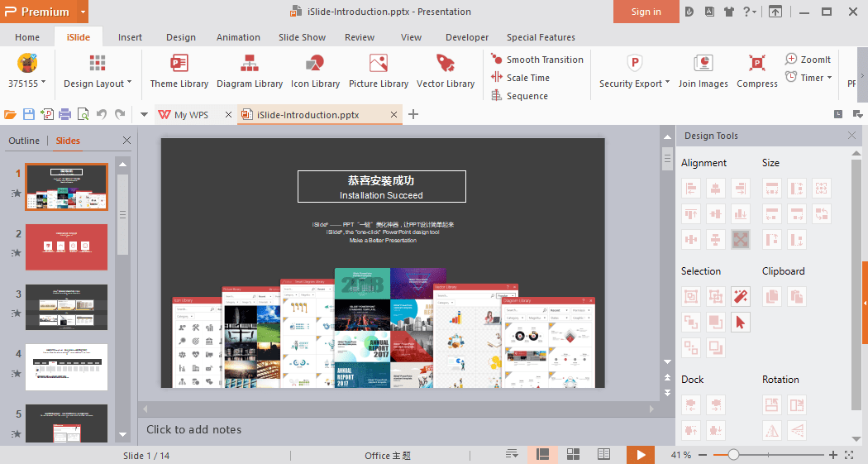Viewport: 868px width, 464px height.
Task: Open the quick access toolbar dropdown arrow
Action: point(144,115)
